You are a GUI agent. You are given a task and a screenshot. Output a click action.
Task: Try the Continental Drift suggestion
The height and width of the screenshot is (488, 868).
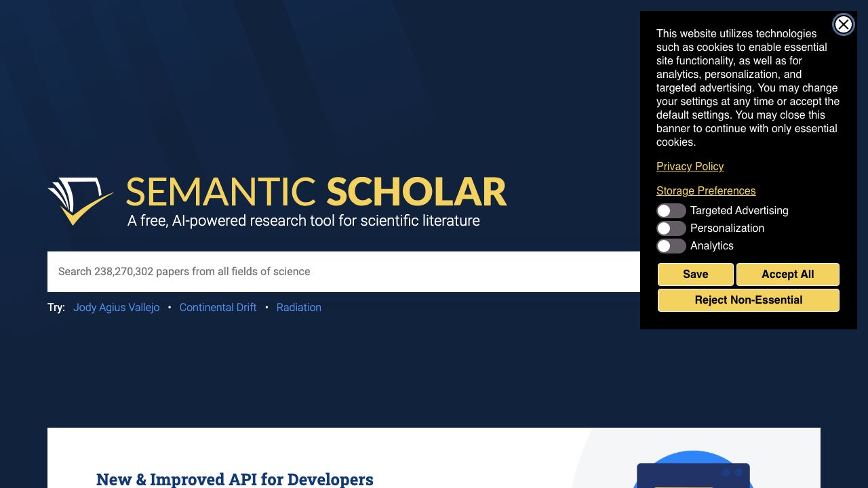218,308
